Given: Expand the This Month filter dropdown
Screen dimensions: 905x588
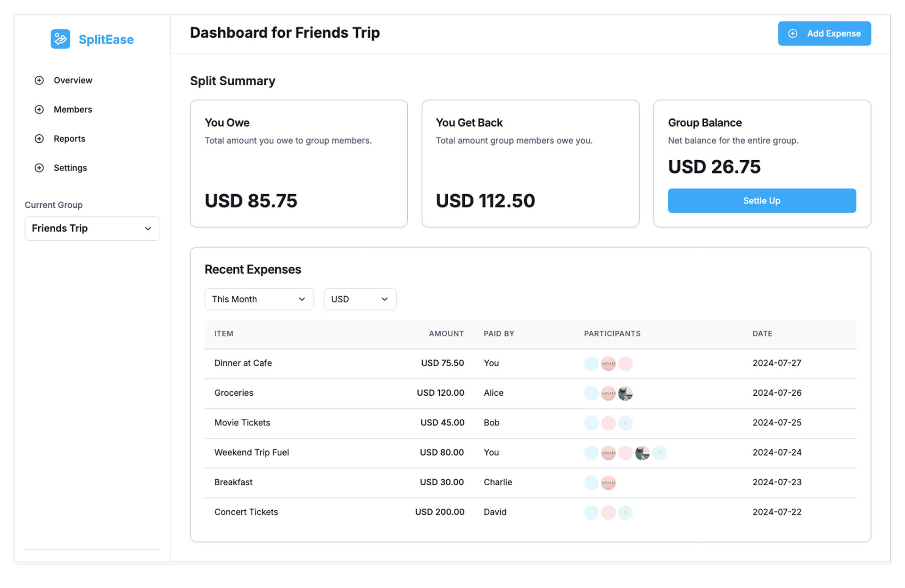Looking at the screenshot, I should (x=259, y=299).
